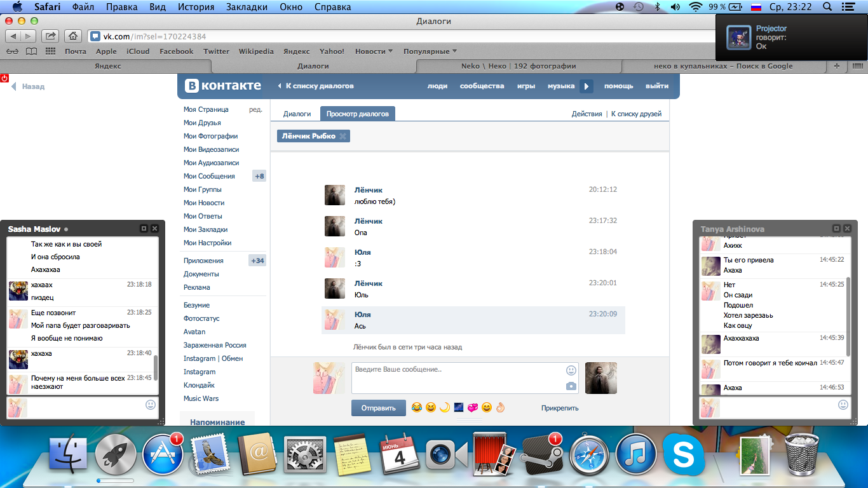868x488 pixels.
Task: Click the Прикрепить attach link
Action: 560,408
